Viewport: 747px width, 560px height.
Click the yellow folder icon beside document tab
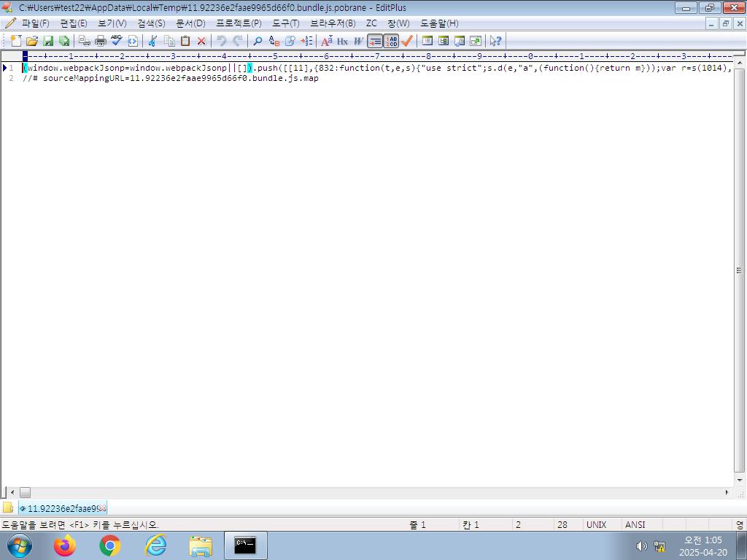click(7, 507)
